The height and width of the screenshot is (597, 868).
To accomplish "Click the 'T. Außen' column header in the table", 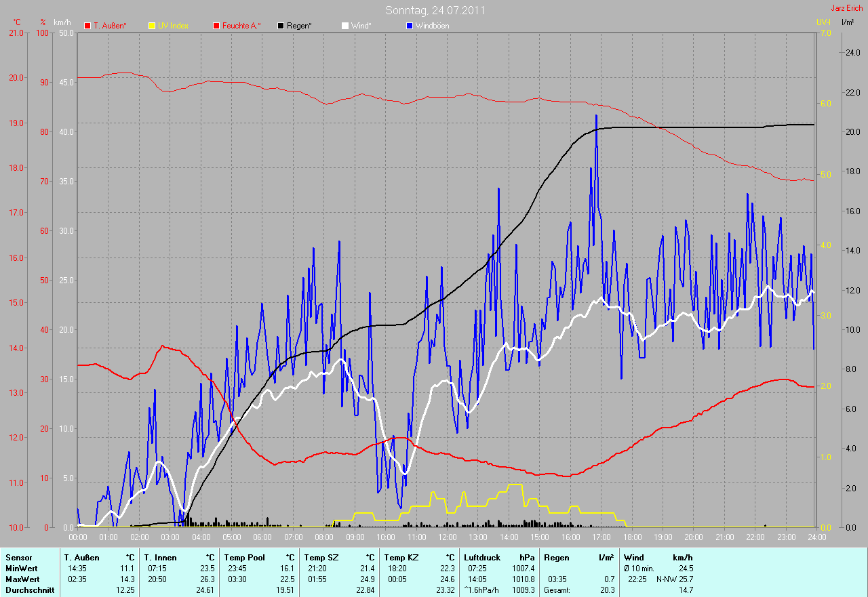I will click(83, 558).
